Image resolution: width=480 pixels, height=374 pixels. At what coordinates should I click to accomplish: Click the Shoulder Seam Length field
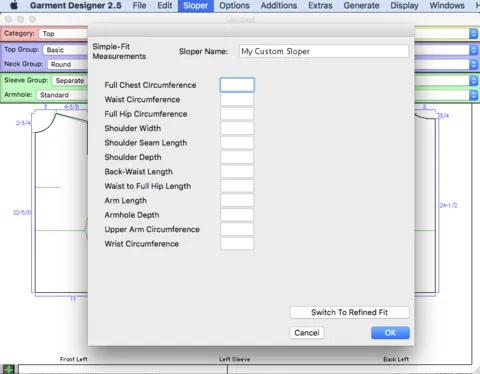(237, 143)
